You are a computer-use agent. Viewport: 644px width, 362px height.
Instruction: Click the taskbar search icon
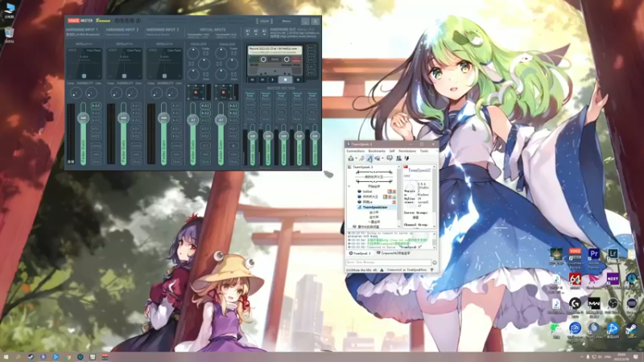(18, 357)
